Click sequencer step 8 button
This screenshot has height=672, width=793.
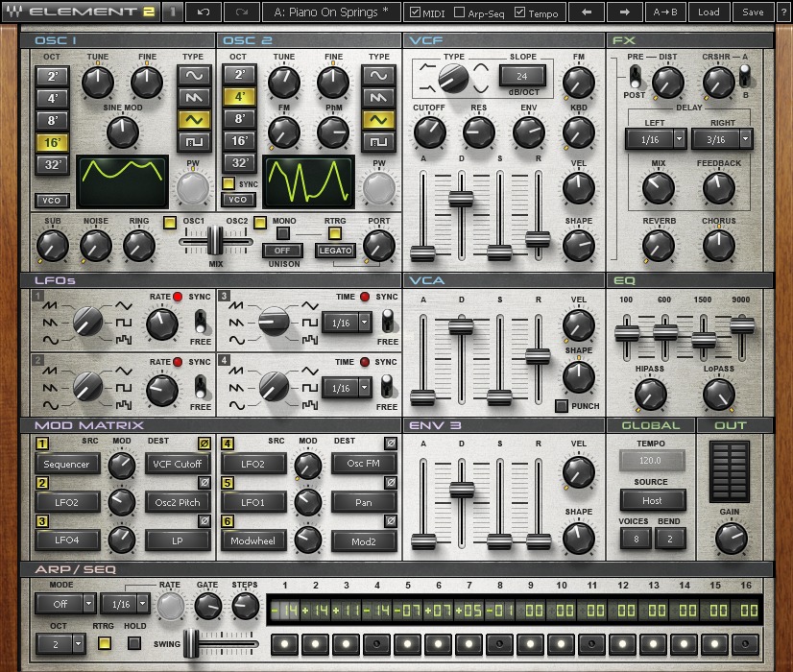499,644
